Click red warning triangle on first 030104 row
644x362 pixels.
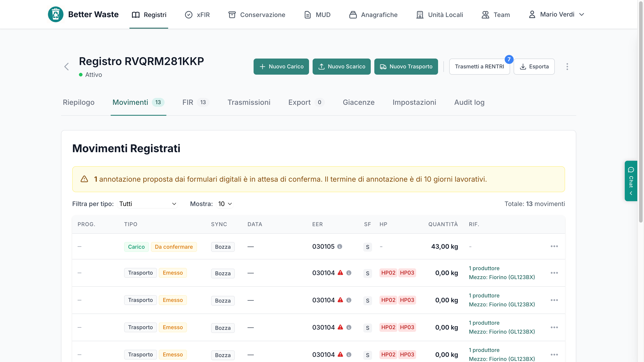click(x=340, y=273)
